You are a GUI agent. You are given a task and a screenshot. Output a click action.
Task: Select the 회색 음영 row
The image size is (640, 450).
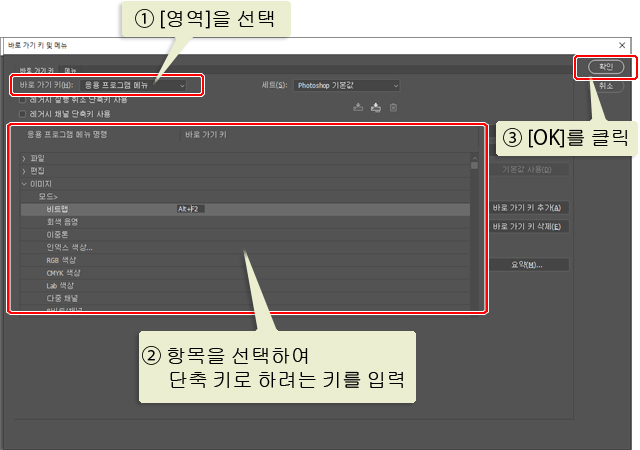point(62,222)
